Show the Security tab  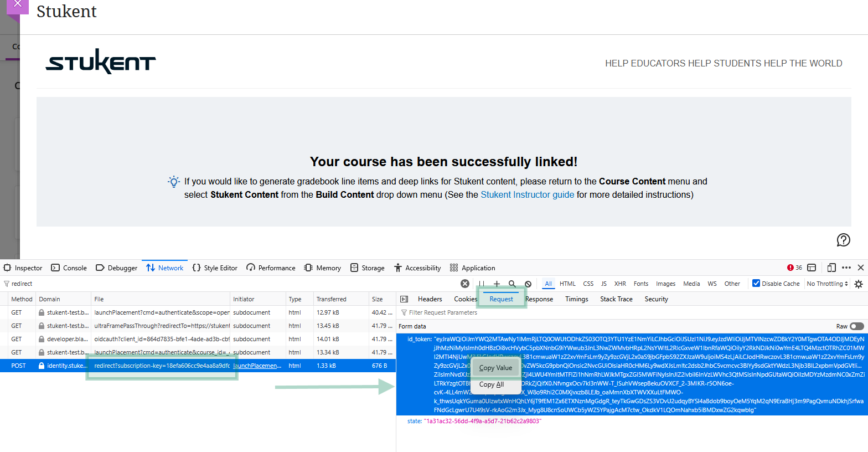(657, 299)
